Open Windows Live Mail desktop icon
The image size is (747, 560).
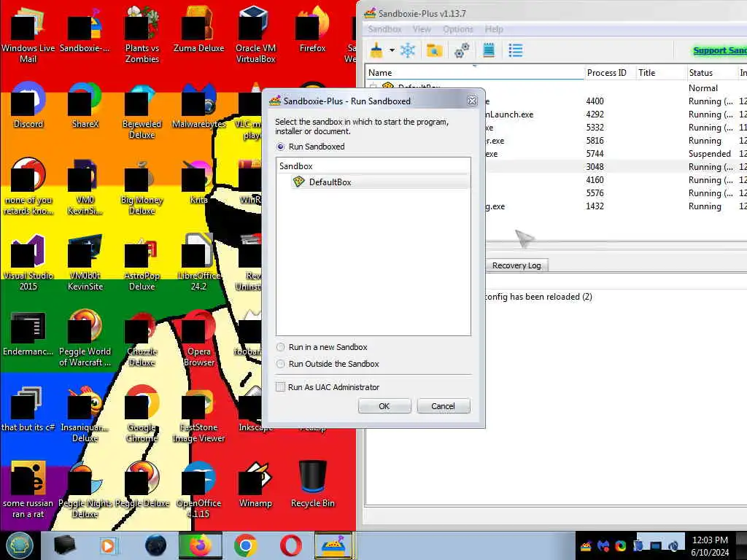click(28, 36)
